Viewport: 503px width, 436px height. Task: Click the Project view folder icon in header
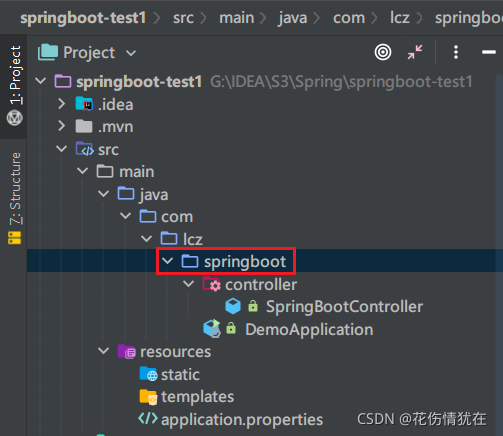[x=48, y=52]
